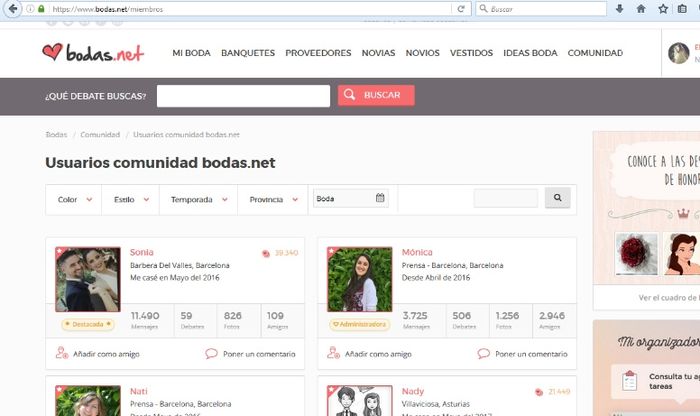Screen dimensions: 700x416
Task: Open Sonia's wedding profile photo
Action: pyautogui.click(x=88, y=279)
